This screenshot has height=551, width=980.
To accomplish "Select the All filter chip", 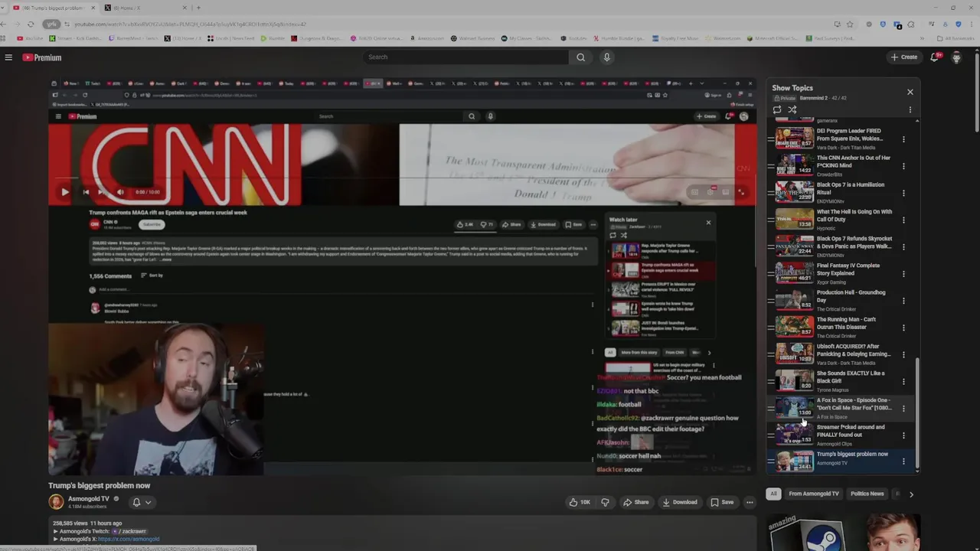I will [x=773, y=494].
